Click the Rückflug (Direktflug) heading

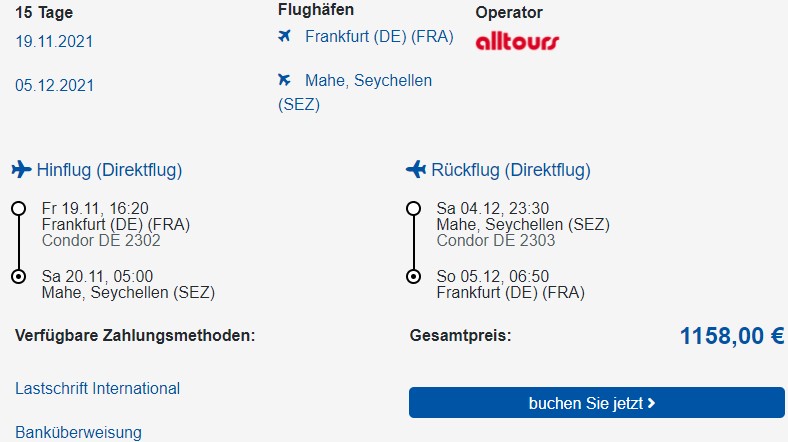click(511, 170)
